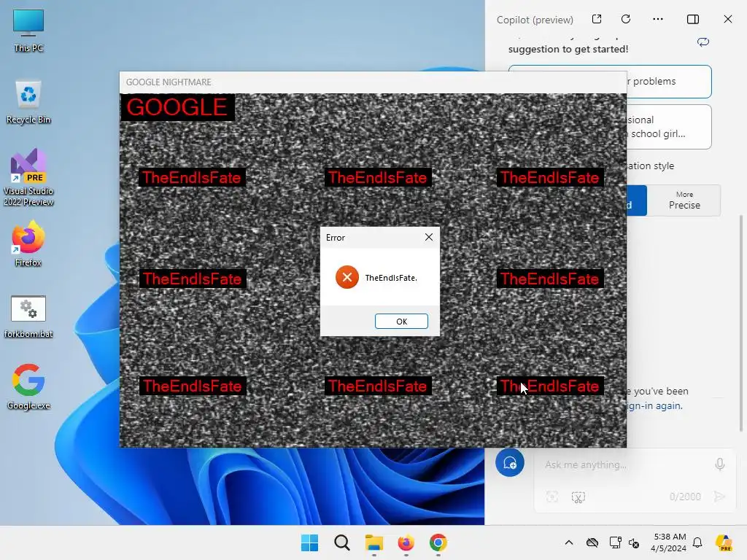747x560 pixels.
Task: Switch to Chrome on the taskbar
Action: [x=438, y=542]
